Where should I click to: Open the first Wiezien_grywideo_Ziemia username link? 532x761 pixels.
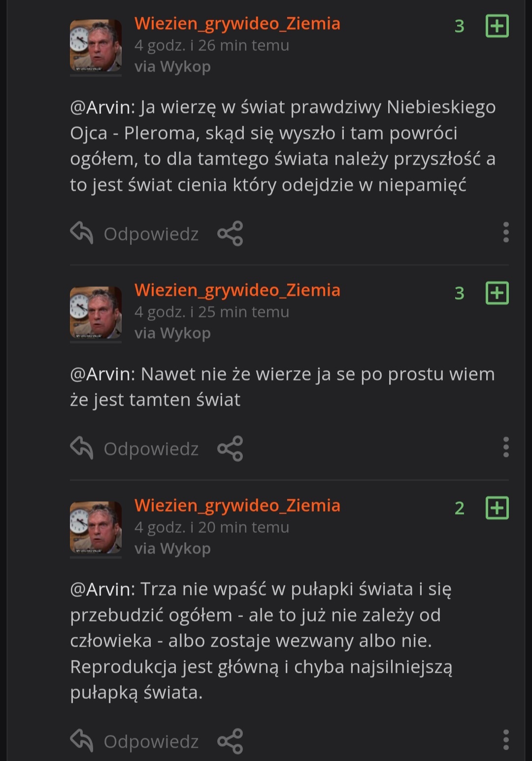coord(237,23)
